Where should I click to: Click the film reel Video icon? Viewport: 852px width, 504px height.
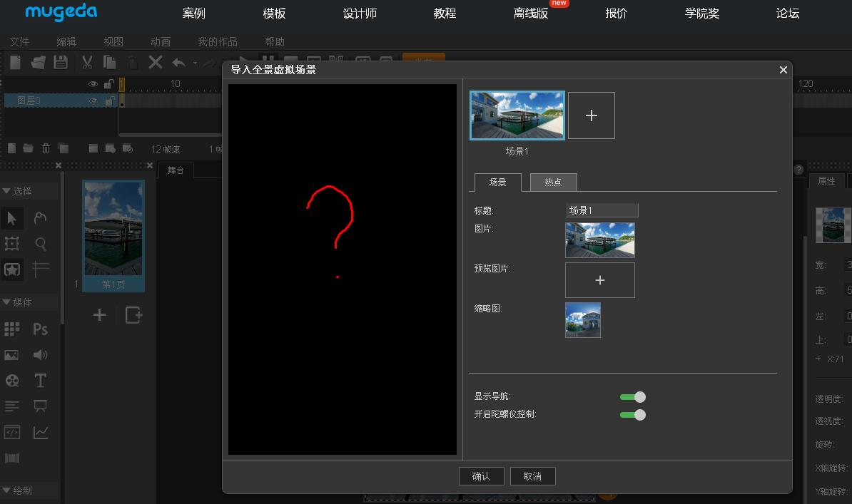12,381
